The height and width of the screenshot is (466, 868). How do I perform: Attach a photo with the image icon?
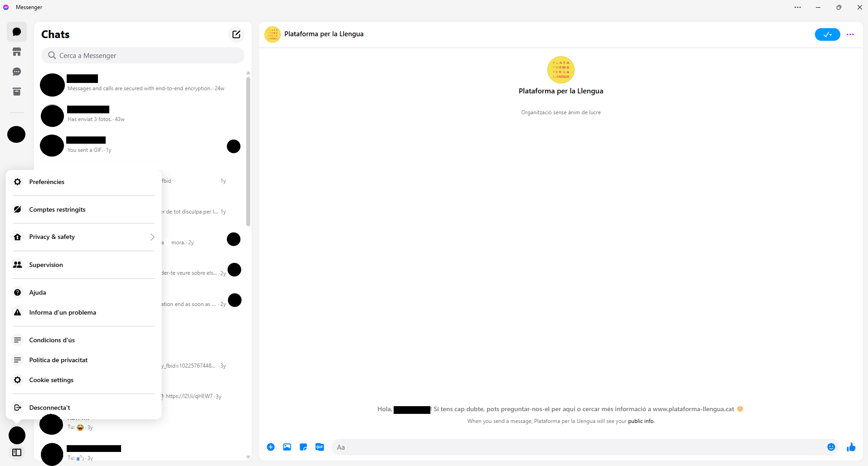[287, 447]
